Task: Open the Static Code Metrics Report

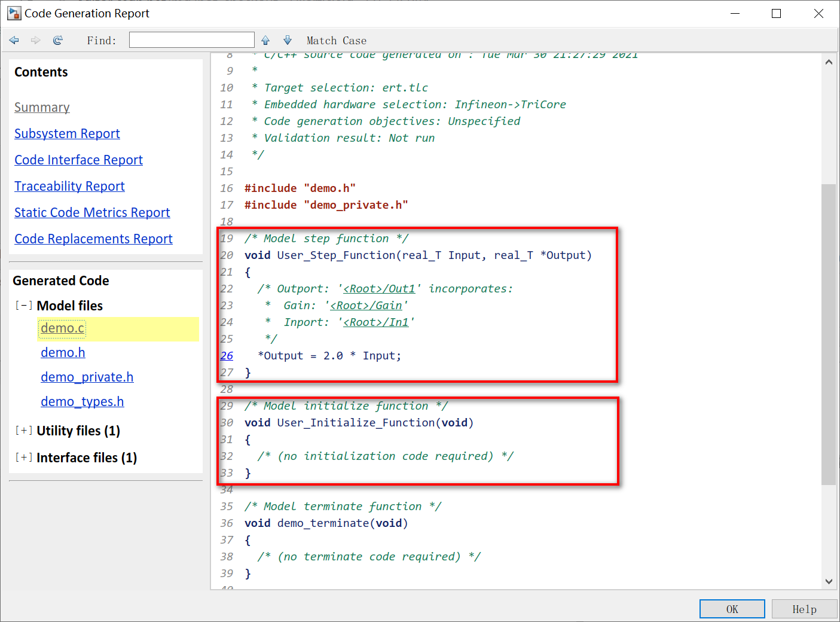Action: point(92,212)
